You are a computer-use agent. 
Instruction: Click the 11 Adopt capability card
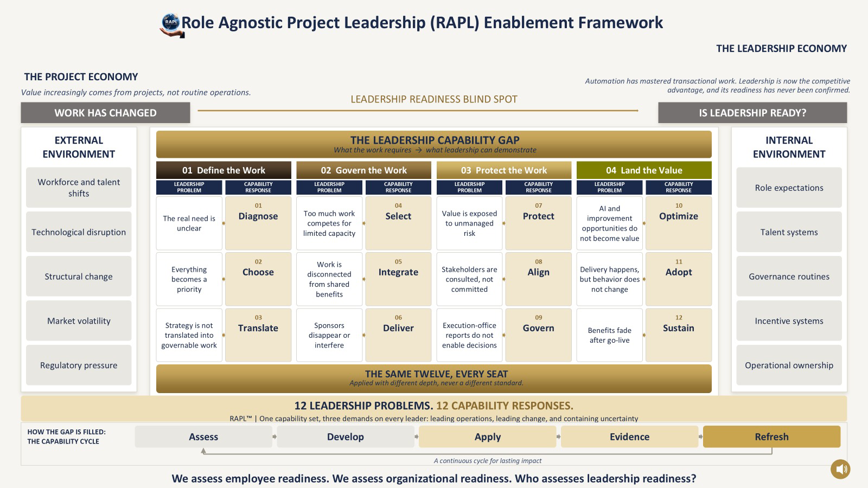click(679, 279)
